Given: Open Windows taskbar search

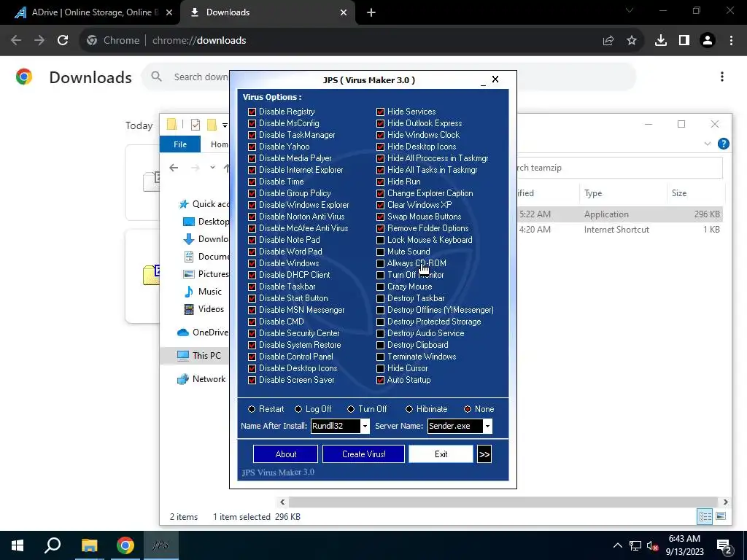Looking at the screenshot, I should (x=53, y=545).
